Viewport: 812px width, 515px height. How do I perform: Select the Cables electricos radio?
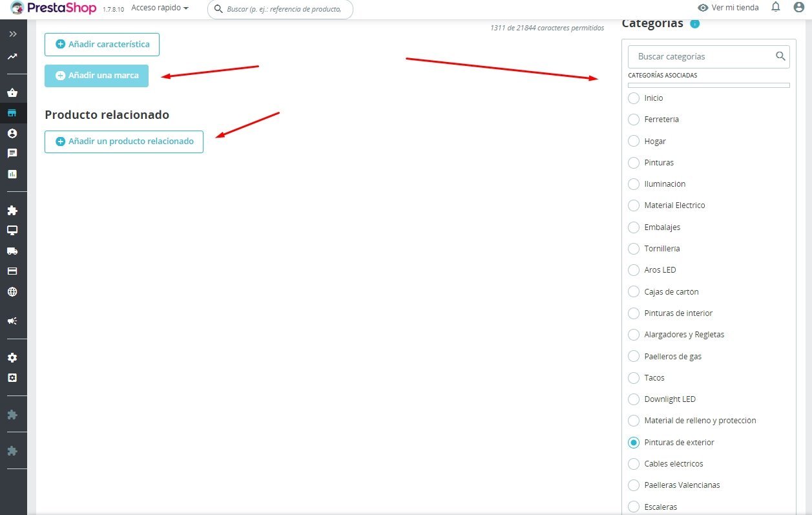point(634,464)
